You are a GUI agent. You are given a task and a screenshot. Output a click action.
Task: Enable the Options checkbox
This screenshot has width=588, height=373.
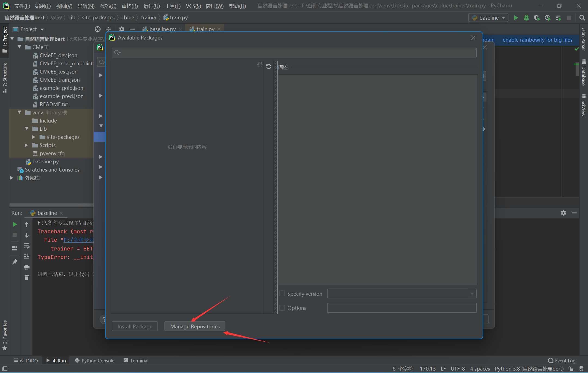[x=282, y=308]
